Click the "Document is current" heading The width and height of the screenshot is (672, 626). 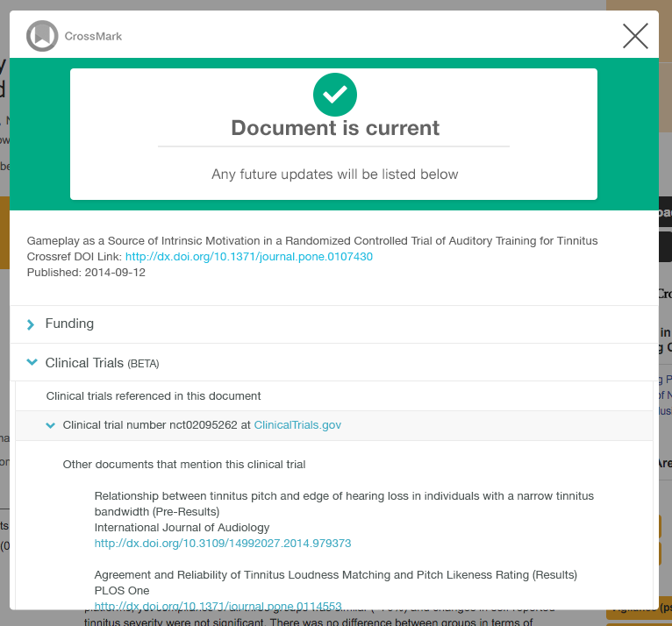click(x=335, y=128)
